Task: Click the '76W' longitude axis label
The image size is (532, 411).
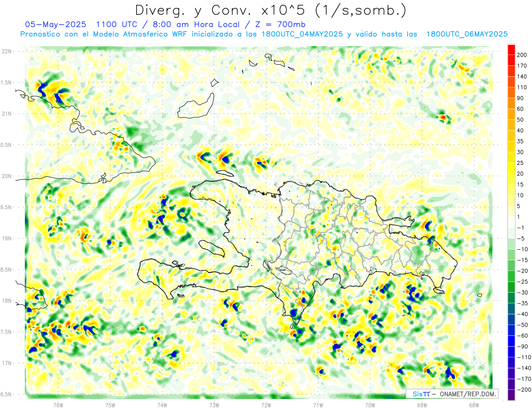Action: 58,405
